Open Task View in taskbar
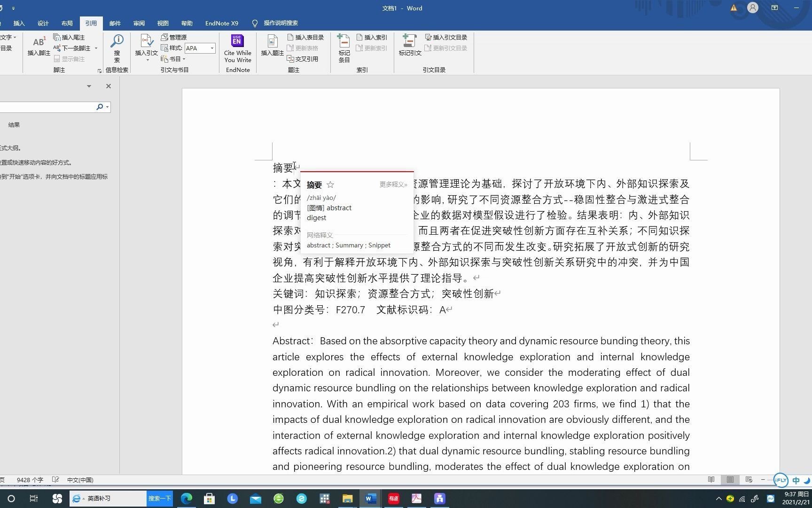The width and height of the screenshot is (812, 508). coord(34,499)
